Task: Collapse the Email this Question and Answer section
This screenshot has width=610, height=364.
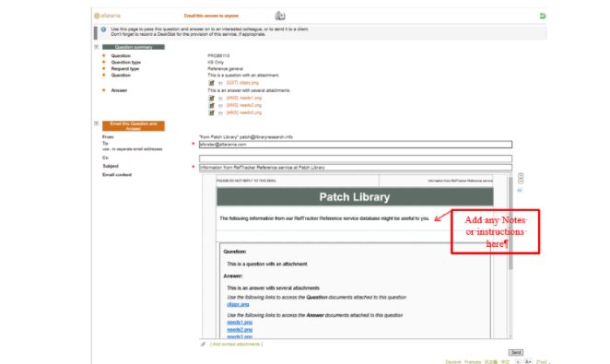Action: click(96, 123)
